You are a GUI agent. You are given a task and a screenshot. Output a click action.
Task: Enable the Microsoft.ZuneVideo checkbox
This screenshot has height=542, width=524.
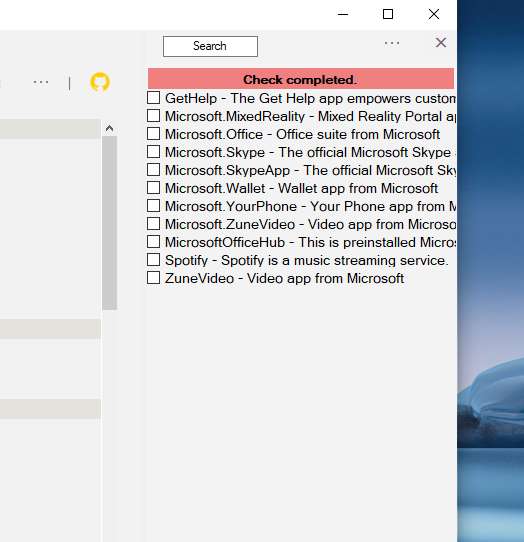[x=153, y=224]
